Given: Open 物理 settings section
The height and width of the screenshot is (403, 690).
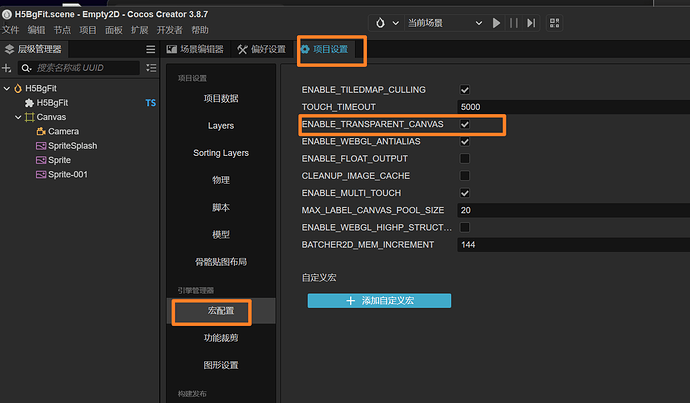Looking at the screenshot, I should 221,180.
